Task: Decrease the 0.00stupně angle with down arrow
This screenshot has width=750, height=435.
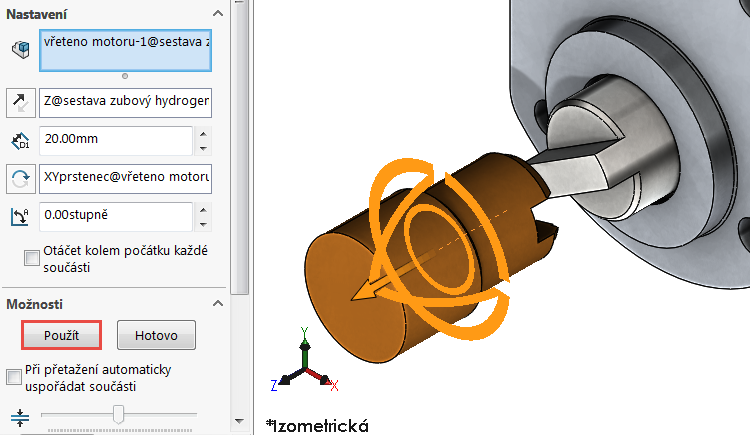Action: pos(203,224)
